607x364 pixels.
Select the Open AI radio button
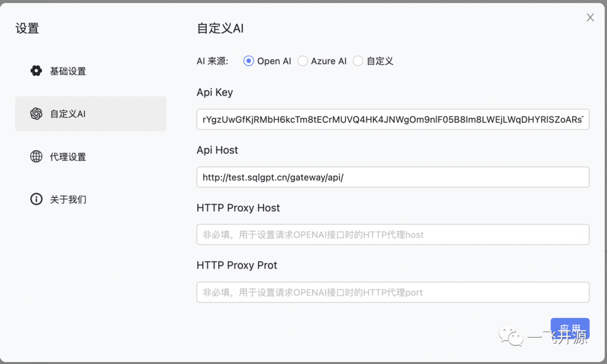click(x=248, y=61)
